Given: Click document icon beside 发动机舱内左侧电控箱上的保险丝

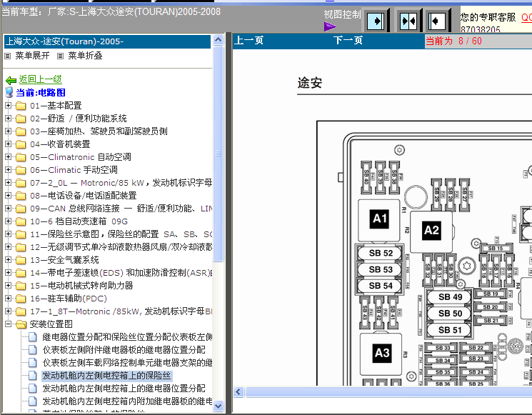Looking at the screenshot, I should (33, 375).
